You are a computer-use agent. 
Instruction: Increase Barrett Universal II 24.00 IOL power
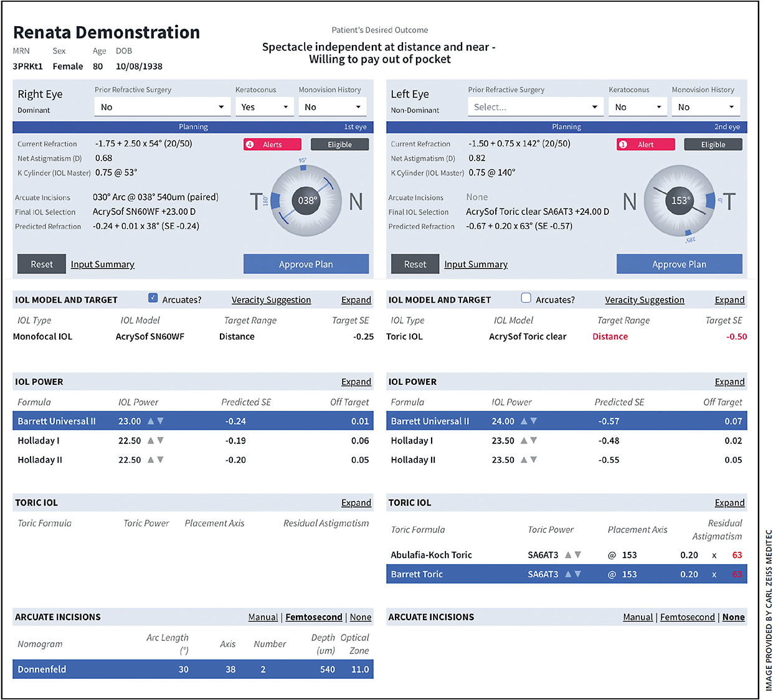point(524,421)
